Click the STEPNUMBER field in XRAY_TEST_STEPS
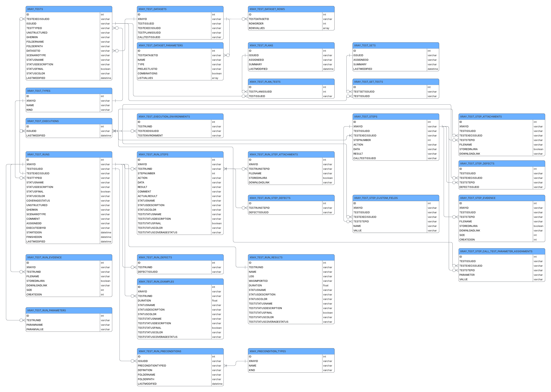Viewport: 551px width, 392px height. 396,140
